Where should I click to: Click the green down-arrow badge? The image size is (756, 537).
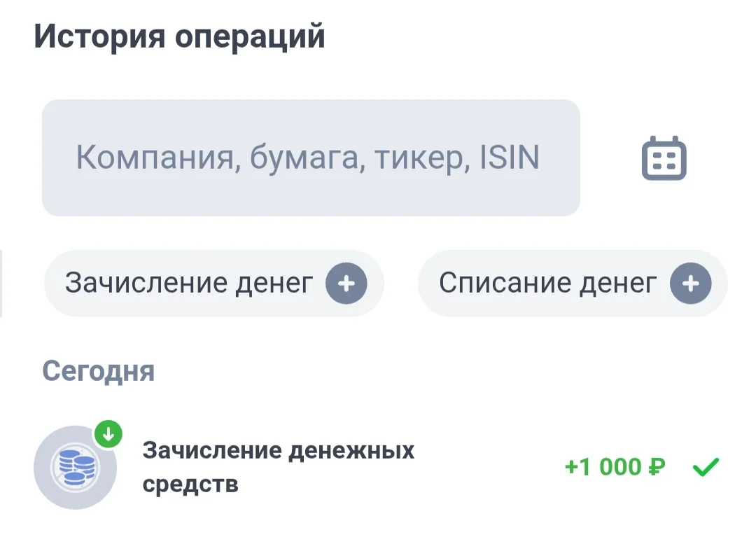pos(108,434)
